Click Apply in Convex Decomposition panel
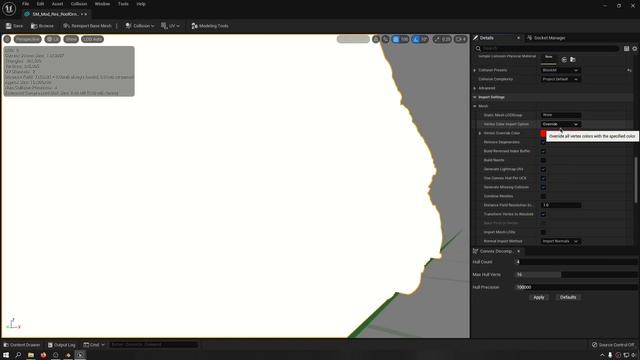 (539, 297)
